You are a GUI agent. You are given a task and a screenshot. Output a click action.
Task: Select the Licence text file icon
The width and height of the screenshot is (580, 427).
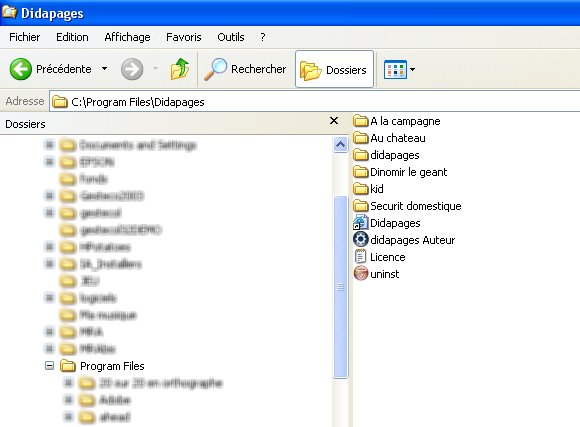click(360, 256)
